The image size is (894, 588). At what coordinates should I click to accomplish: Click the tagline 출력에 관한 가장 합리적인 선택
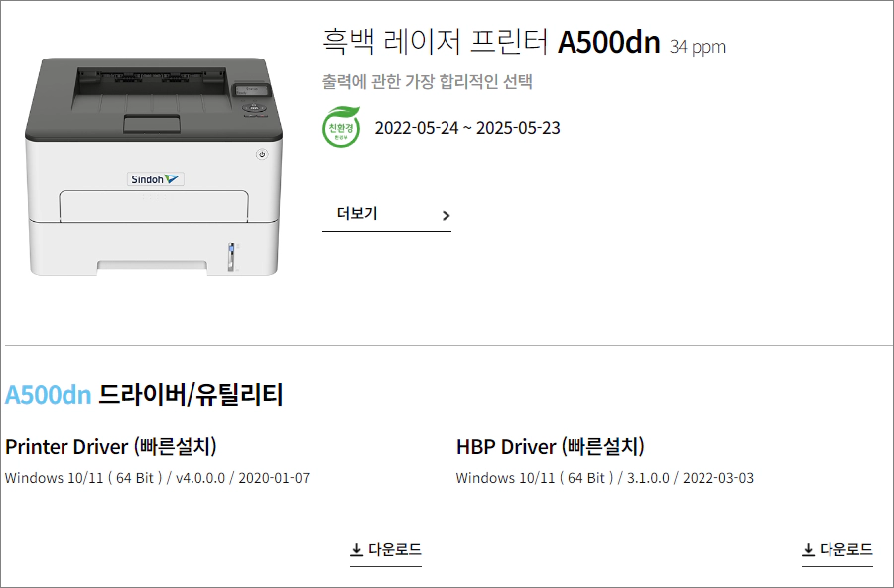click(x=427, y=81)
